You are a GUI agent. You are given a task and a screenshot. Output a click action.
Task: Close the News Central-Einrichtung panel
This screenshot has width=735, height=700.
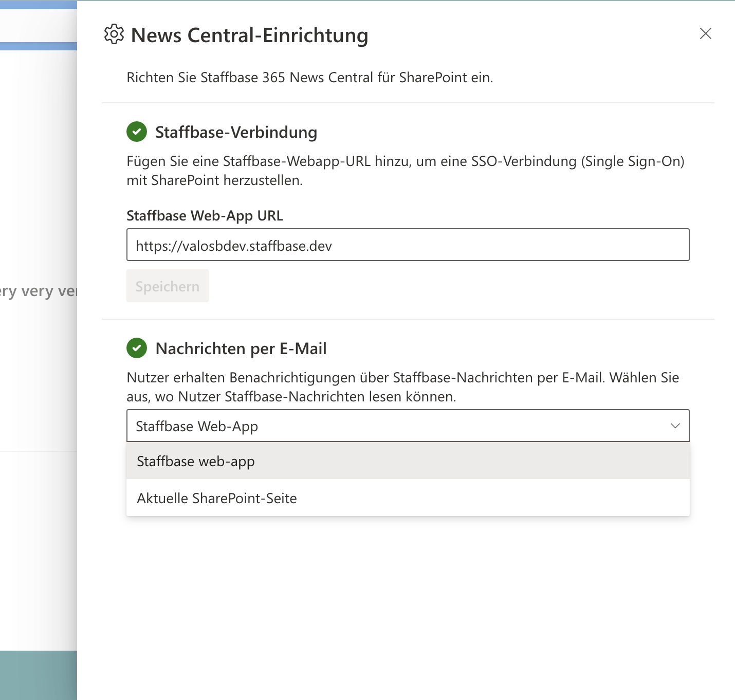[x=706, y=33]
